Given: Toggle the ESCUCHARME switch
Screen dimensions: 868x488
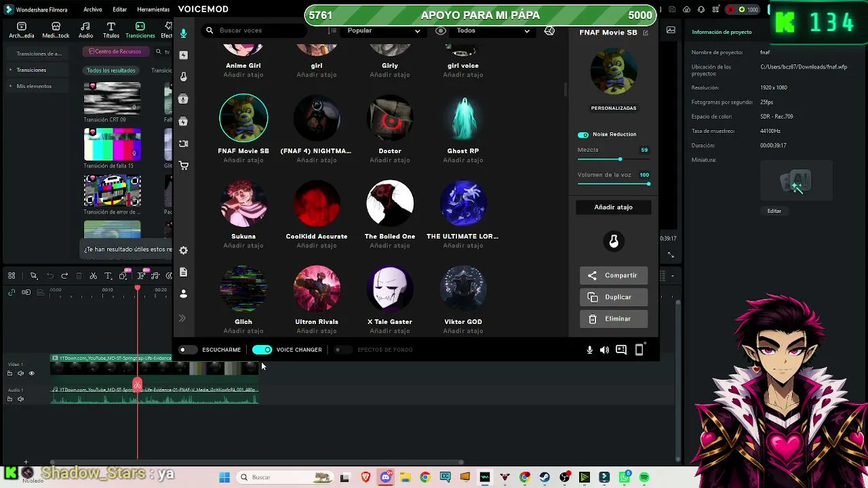Looking at the screenshot, I should point(188,350).
